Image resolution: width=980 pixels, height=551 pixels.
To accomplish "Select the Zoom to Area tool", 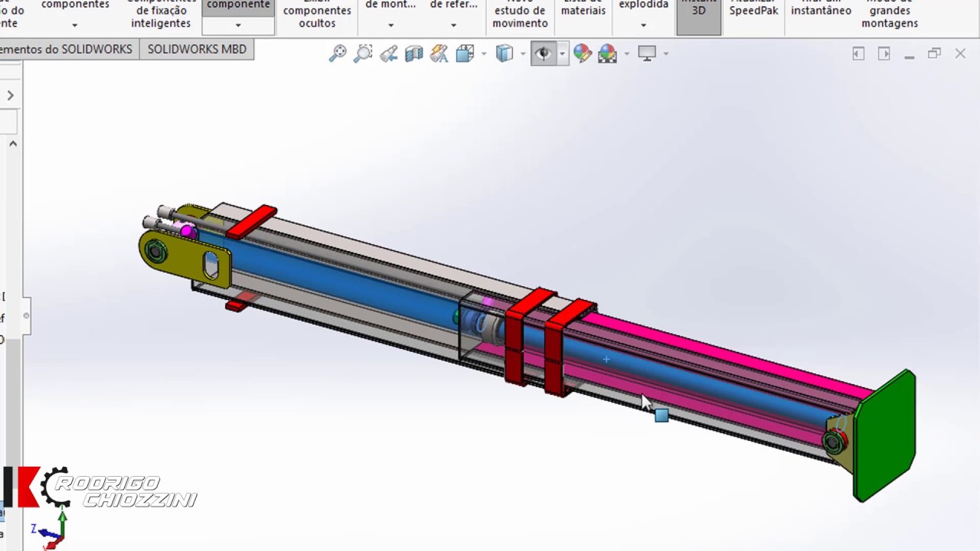I will pyautogui.click(x=363, y=54).
